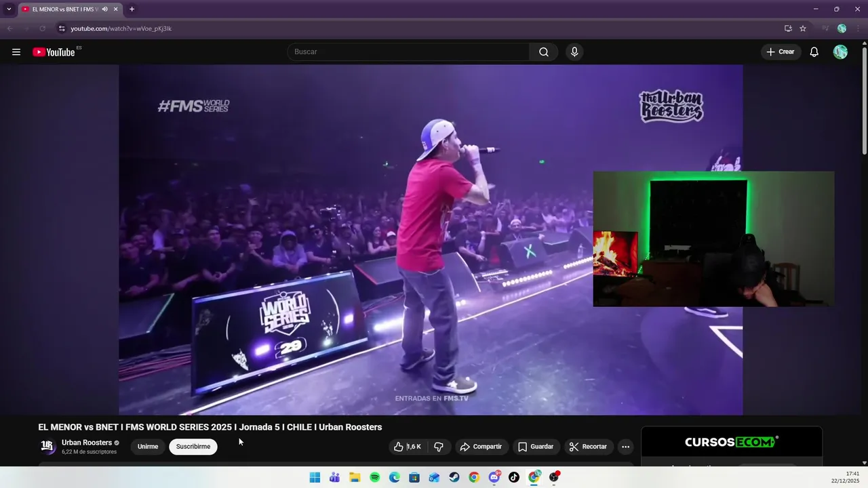Dislike the video with the thumbs down

tap(439, 447)
